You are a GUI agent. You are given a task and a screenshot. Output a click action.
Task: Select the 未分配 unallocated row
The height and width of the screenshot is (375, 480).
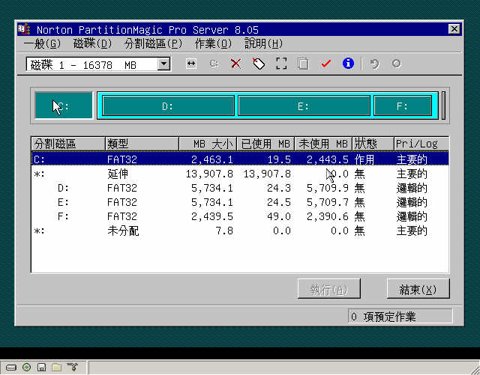click(x=240, y=231)
